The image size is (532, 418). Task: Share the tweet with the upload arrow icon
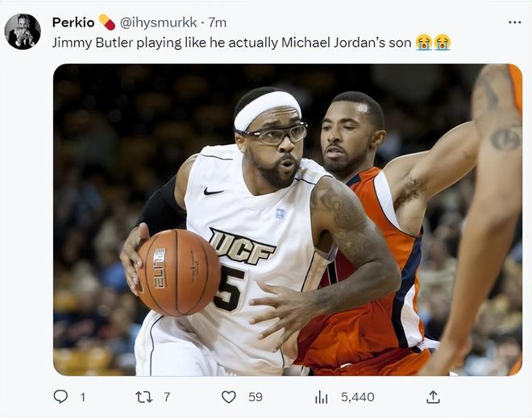(433, 396)
